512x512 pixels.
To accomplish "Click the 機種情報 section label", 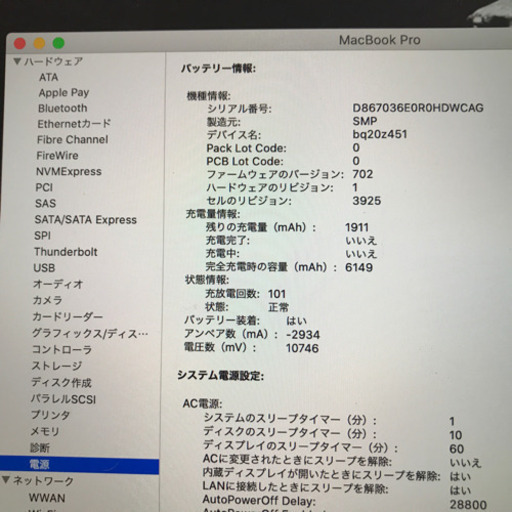I will [209, 96].
